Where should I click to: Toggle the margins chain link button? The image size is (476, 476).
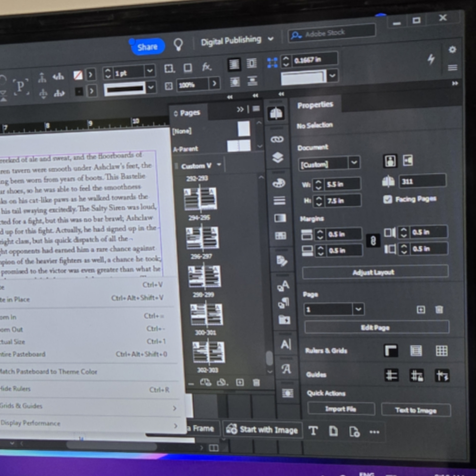pyautogui.click(x=373, y=241)
